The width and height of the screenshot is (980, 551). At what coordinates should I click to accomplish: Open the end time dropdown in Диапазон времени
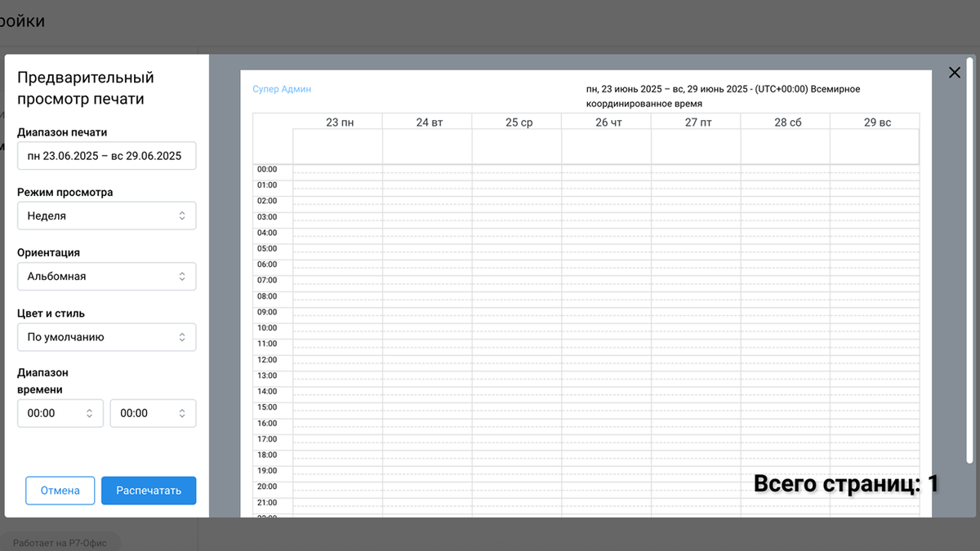pos(154,413)
